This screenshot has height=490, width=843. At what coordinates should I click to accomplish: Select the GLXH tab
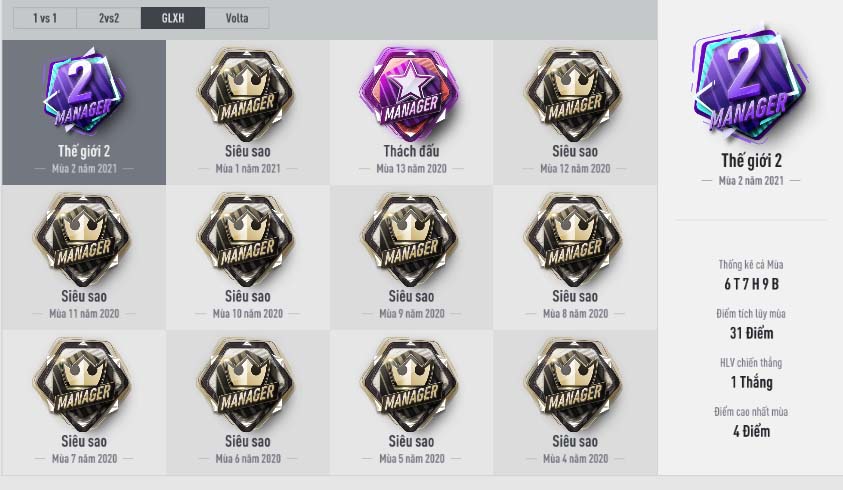(x=173, y=18)
